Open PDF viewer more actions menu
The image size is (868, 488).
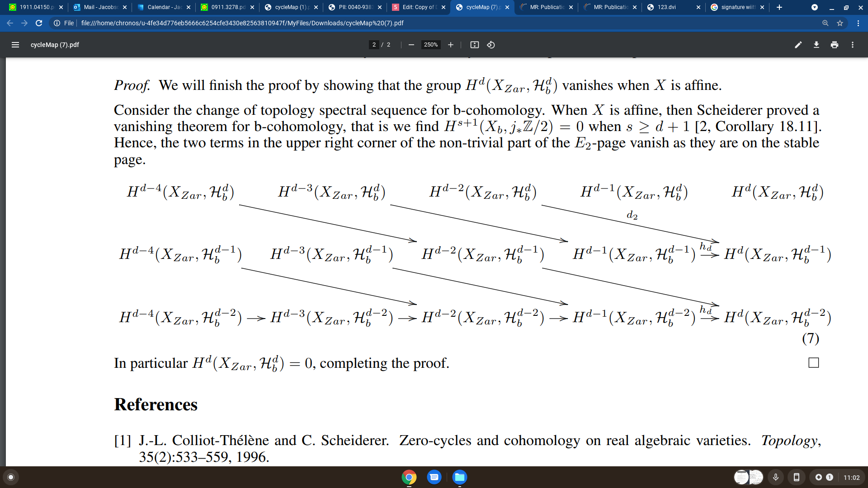[852, 45]
